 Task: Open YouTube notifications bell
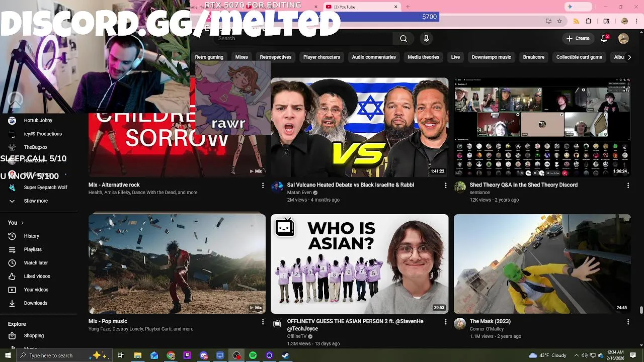(x=605, y=38)
